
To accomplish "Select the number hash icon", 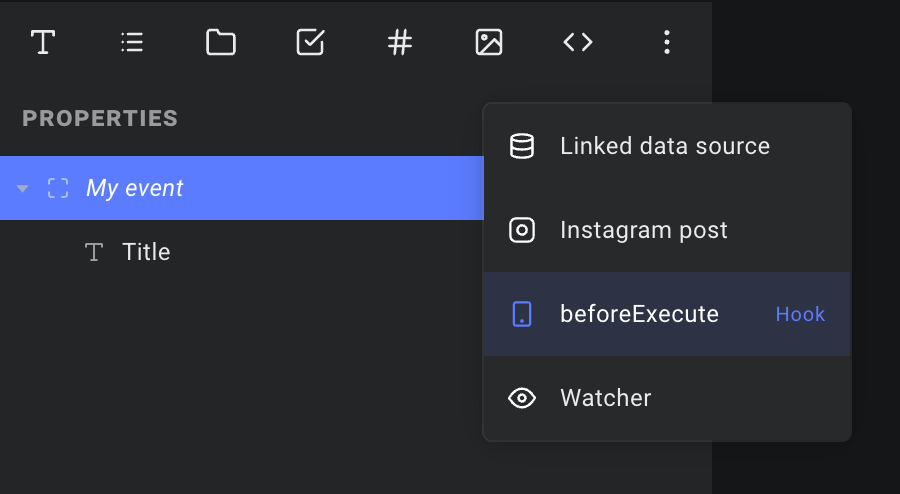I will (x=400, y=42).
